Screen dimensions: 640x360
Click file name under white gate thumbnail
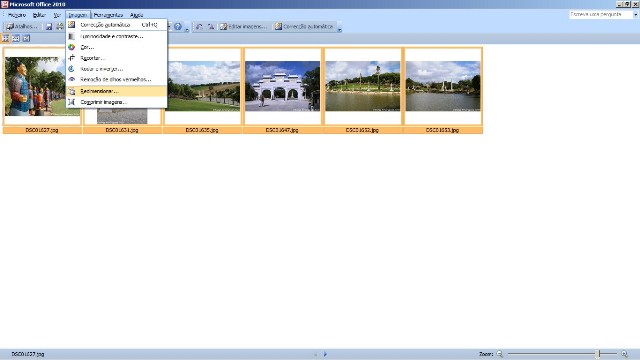[x=282, y=130]
